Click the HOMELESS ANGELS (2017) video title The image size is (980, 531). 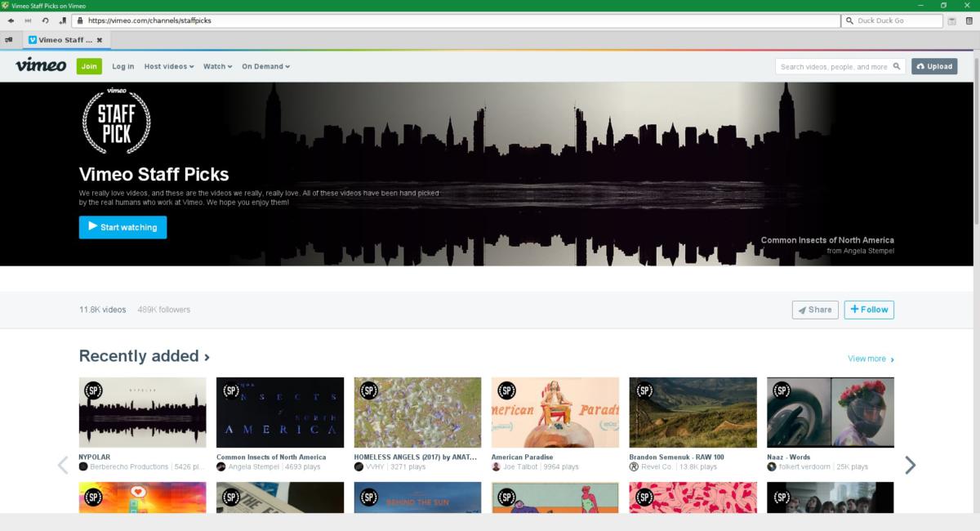(x=416, y=457)
